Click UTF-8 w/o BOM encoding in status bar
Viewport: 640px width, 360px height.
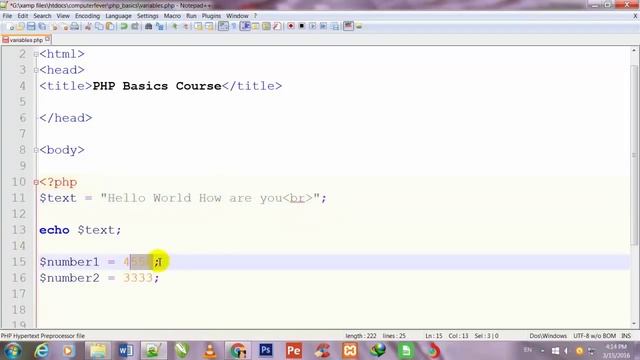coord(594,336)
